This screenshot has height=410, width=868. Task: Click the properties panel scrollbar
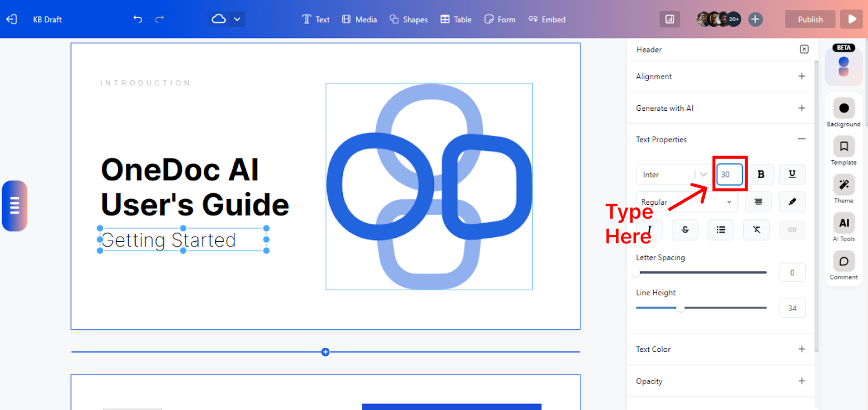click(x=816, y=206)
